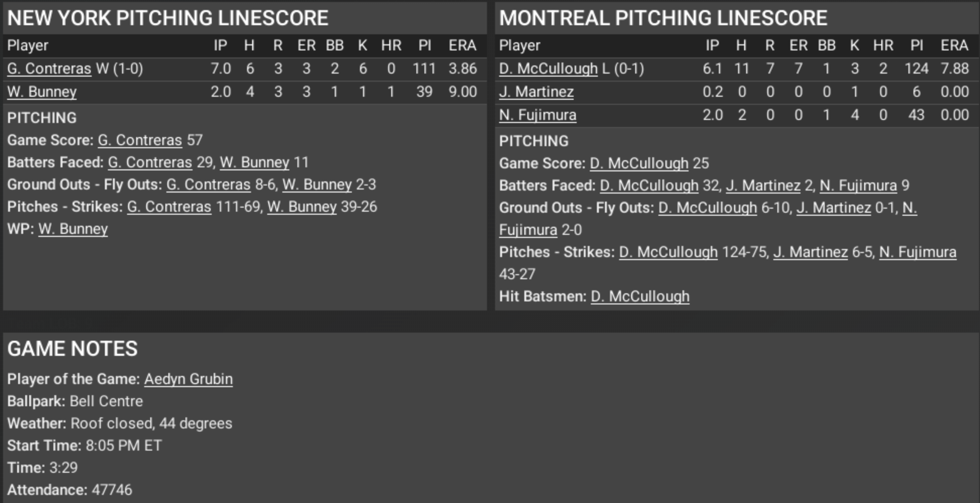The image size is (980, 503).
Task: Open D. McCullough under Hit Batsmen
Action: click(640, 296)
